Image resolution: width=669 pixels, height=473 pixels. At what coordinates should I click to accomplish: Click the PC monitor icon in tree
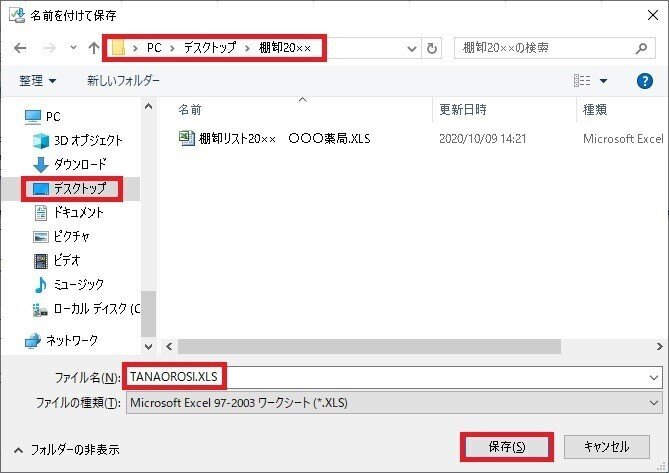pyautogui.click(x=33, y=117)
